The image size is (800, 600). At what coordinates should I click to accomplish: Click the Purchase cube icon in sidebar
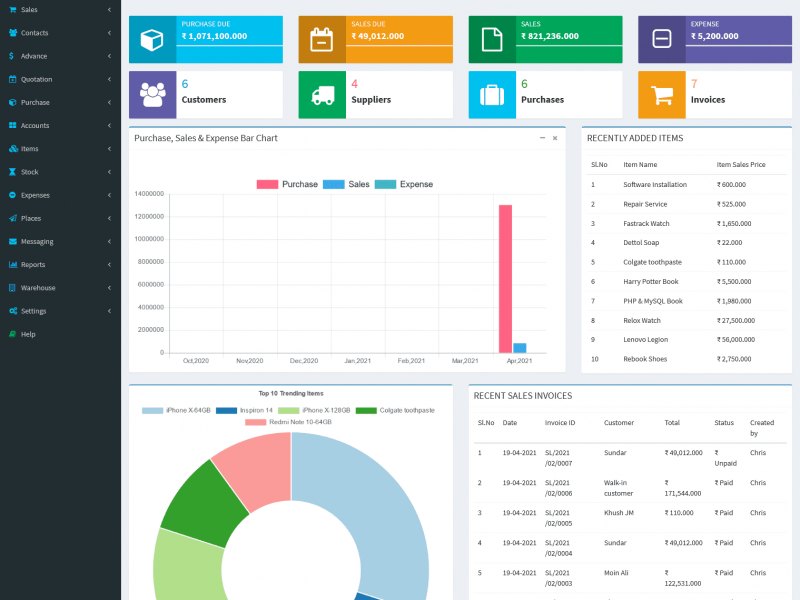click(13, 103)
